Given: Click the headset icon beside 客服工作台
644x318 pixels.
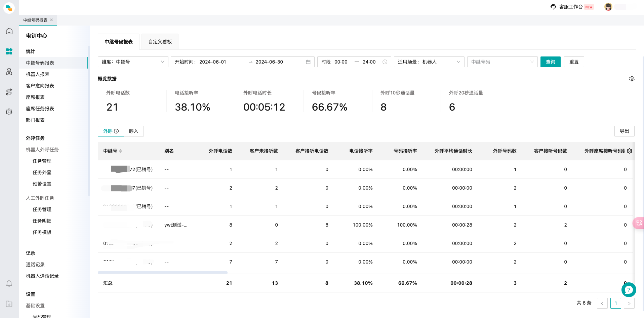Looking at the screenshot, I should click(553, 7).
